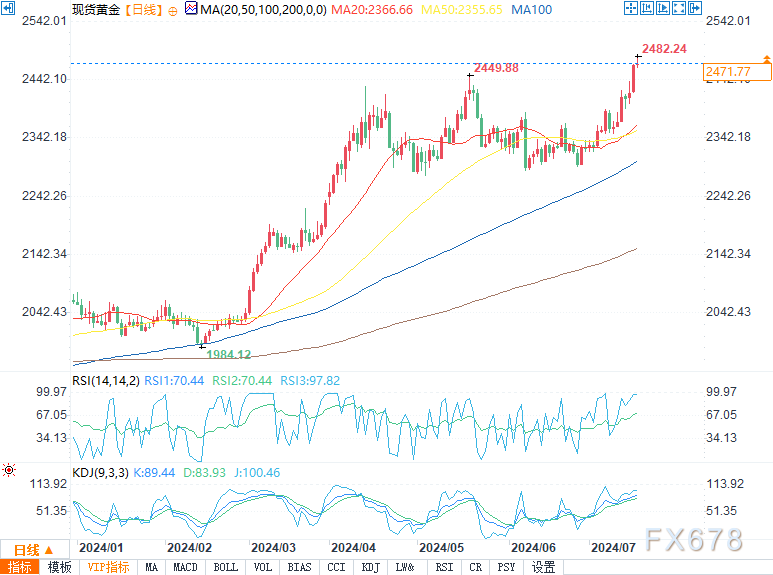Image resolution: width=773 pixels, height=575 pixels.
Task: Click the RSI(14,14,2) panel label
Action: (x=106, y=381)
